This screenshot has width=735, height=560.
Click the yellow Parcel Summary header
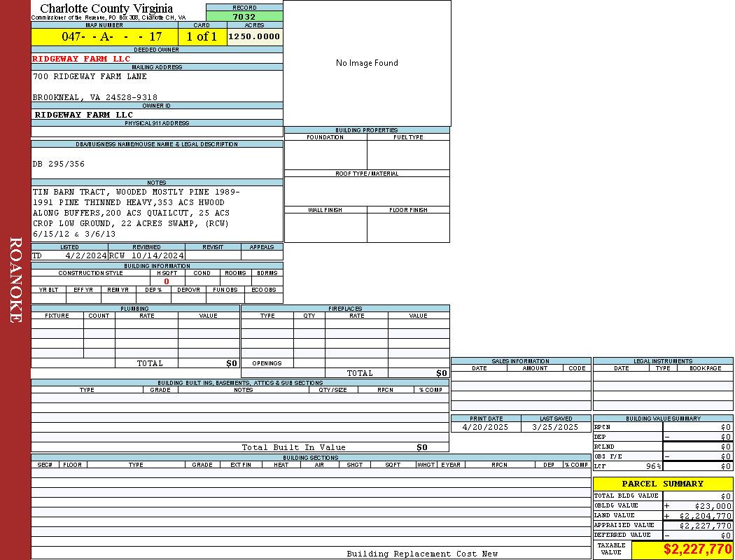[662, 484]
